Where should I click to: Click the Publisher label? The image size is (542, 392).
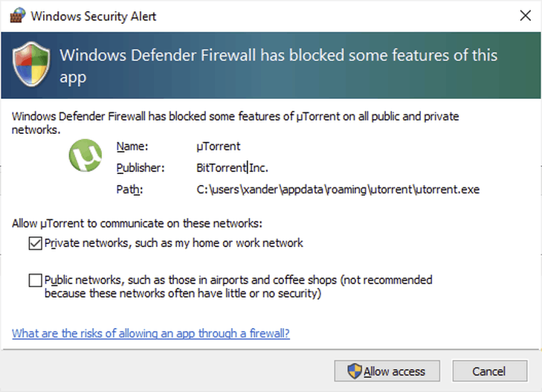coord(141,167)
